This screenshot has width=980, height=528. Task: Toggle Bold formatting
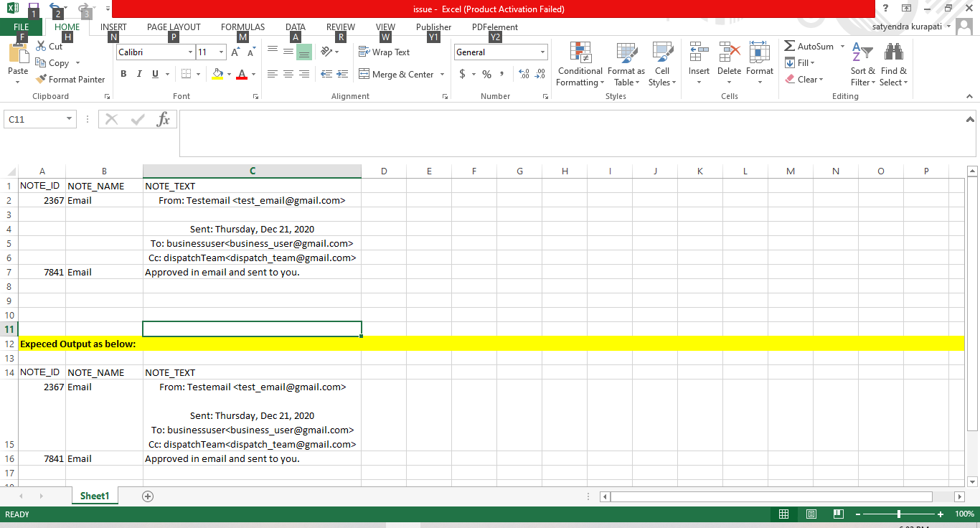(123, 74)
